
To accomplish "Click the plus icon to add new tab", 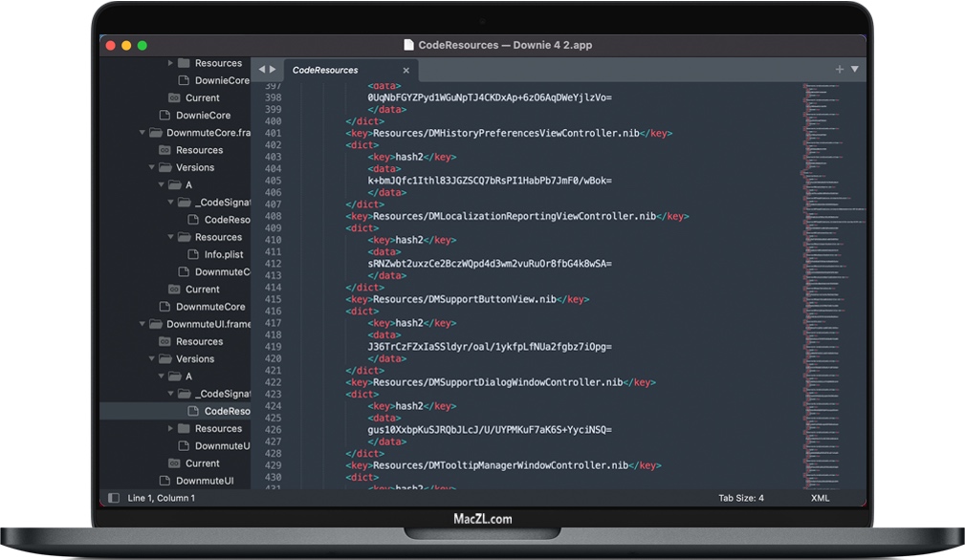I will pyautogui.click(x=840, y=69).
